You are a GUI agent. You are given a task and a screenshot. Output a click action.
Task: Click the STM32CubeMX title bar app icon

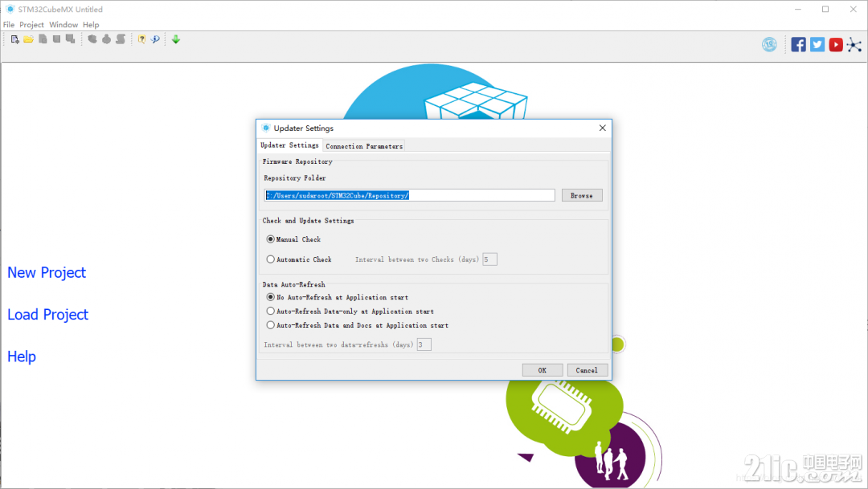[10, 10]
